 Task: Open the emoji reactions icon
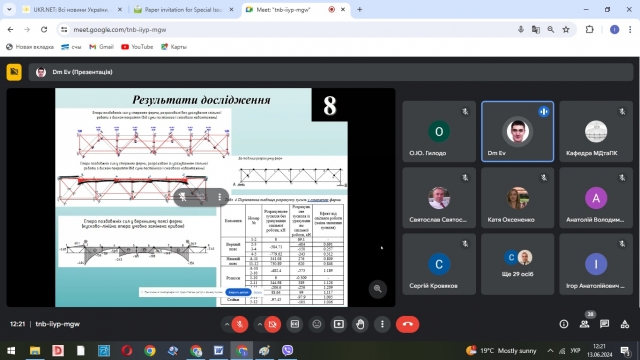tap(317, 324)
